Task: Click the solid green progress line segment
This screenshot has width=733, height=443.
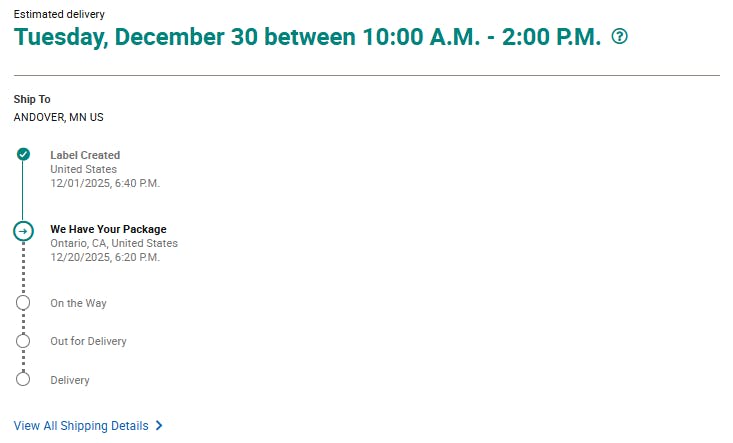Action: click(24, 192)
